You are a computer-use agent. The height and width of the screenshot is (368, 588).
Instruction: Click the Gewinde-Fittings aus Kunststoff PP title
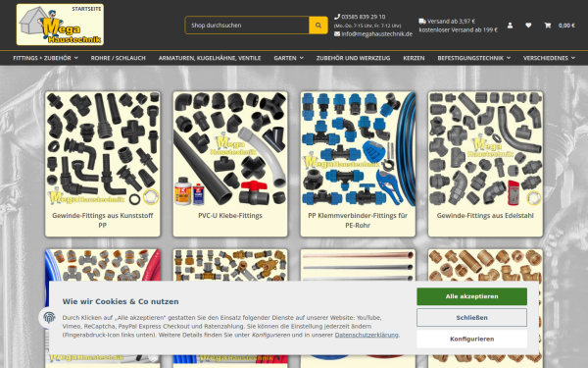103,221
